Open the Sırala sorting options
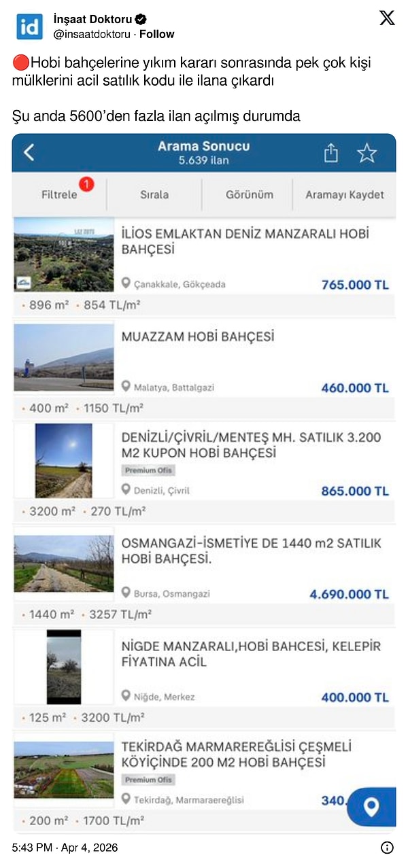 point(154,194)
